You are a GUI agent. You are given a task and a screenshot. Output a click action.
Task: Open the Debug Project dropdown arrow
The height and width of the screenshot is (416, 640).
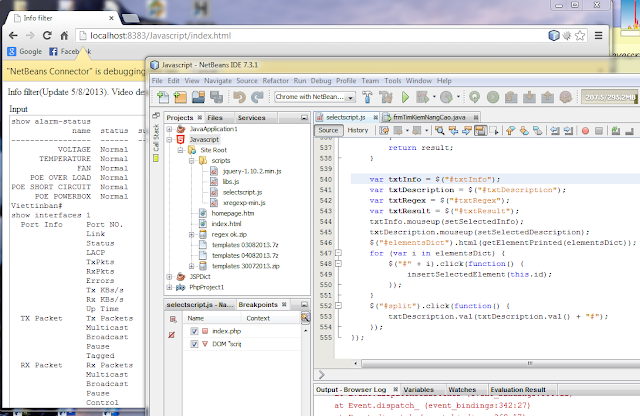[434, 97]
